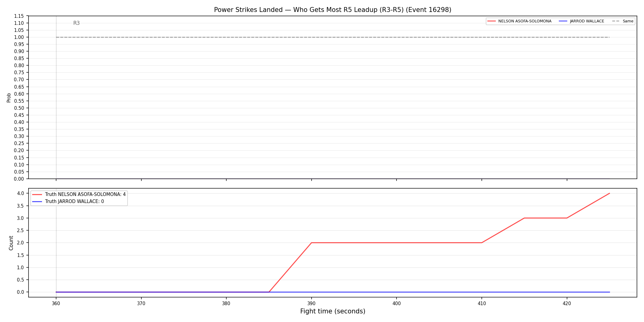Screen dimensions: 644x322
Task: Click the 0.75 tick on Prob axis
Action: [x=19, y=73]
